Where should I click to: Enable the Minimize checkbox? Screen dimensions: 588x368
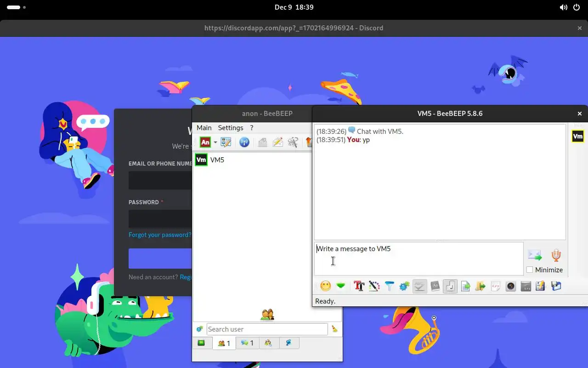530,270
